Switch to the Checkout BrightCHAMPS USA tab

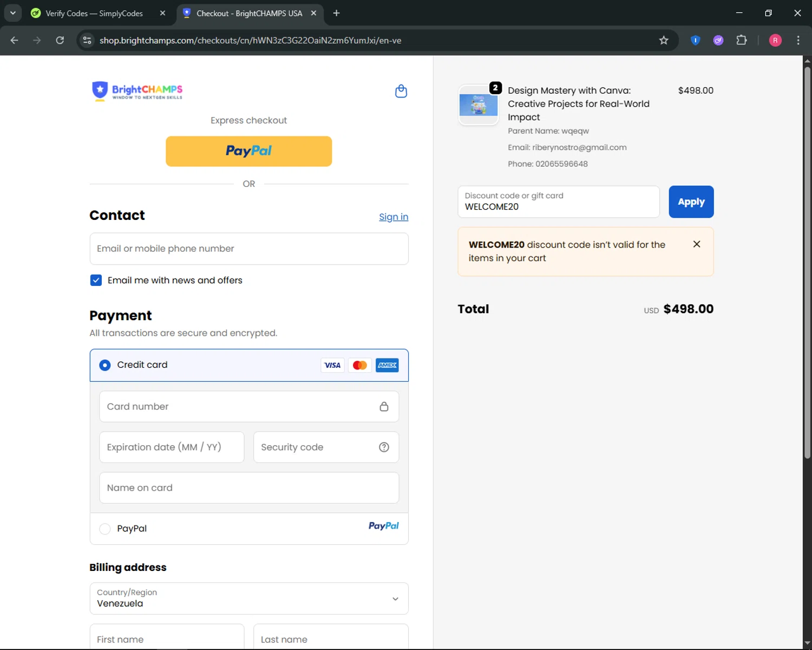point(250,13)
